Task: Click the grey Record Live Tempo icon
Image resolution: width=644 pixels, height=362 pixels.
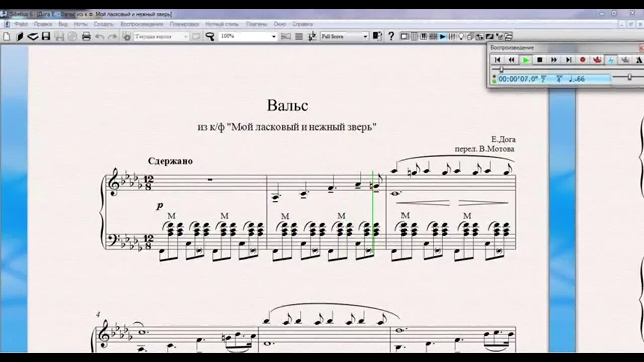Action: (x=625, y=60)
